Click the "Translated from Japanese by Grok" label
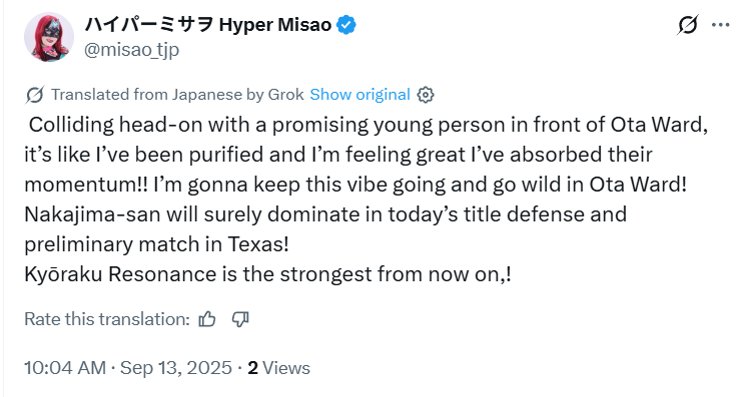The width and height of the screenshot is (744, 397). 177,94
